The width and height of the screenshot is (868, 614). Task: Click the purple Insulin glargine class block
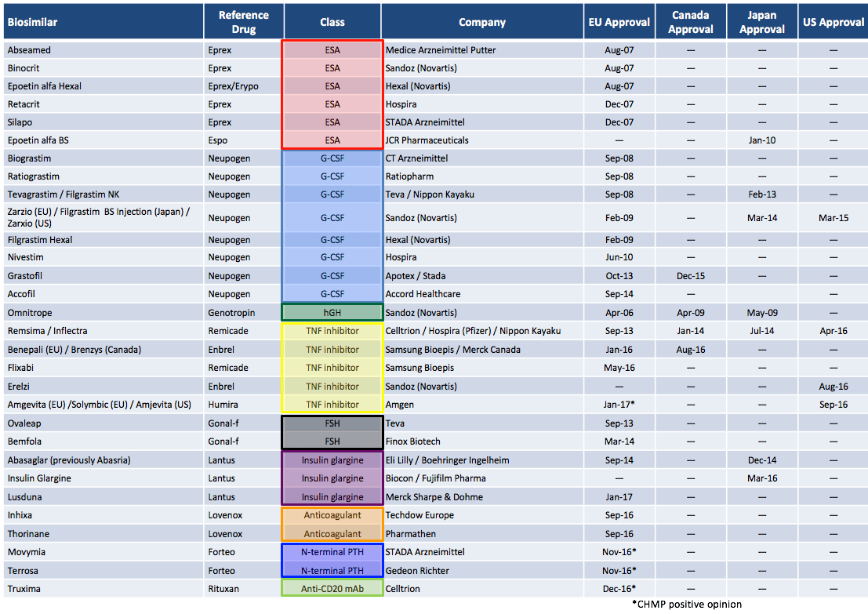[x=332, y=478]
